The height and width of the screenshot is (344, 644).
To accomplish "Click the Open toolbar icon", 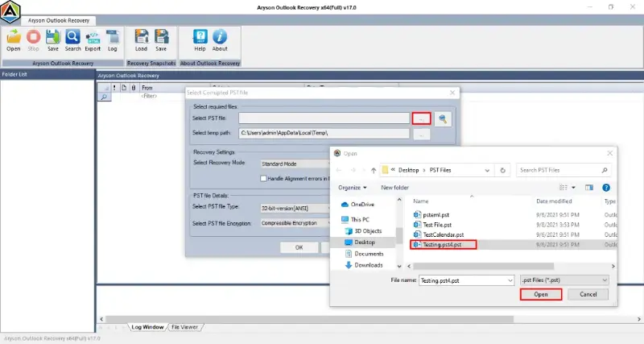I will click(x=14, y=40).
